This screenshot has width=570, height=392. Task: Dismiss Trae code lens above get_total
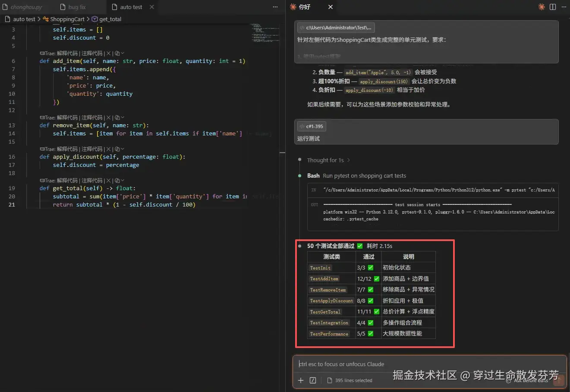(x=109, y=181)
